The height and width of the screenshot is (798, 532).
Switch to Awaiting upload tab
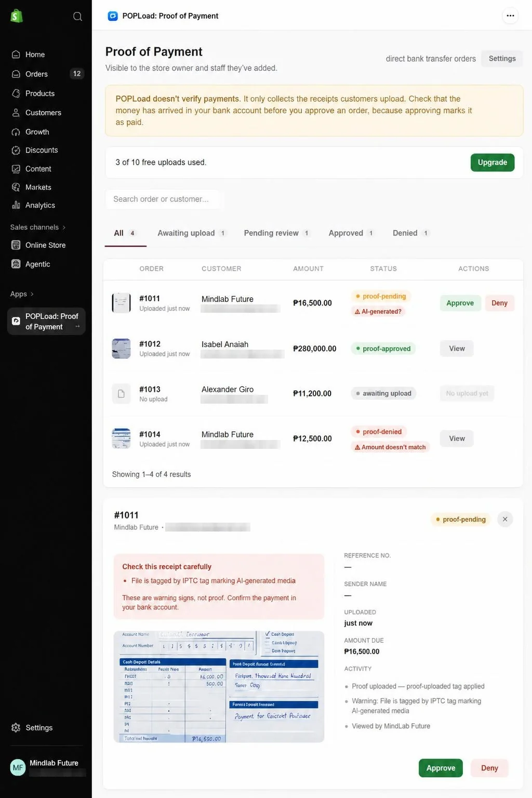(192, 233)
